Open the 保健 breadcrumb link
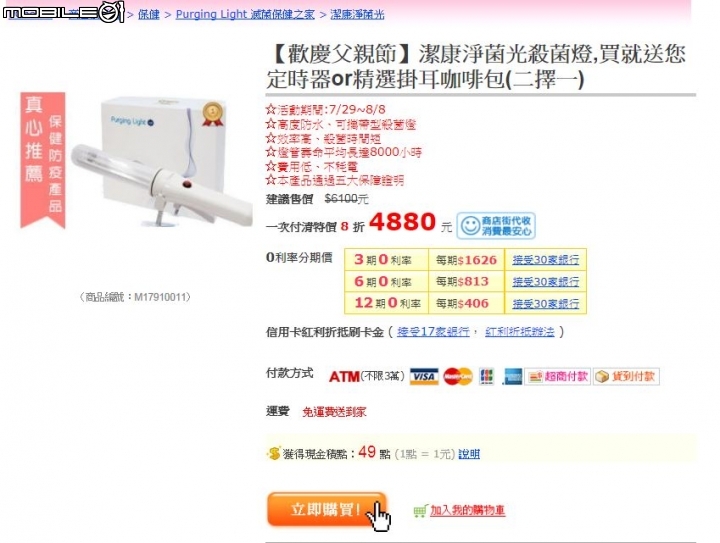 tap(149, 14)
